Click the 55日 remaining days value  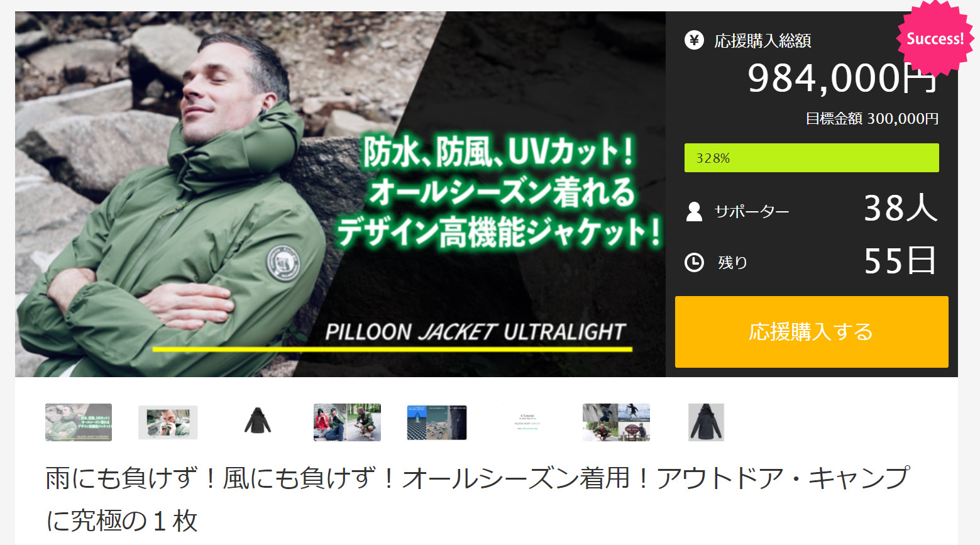pyautogui.click(x=900, y=261)
